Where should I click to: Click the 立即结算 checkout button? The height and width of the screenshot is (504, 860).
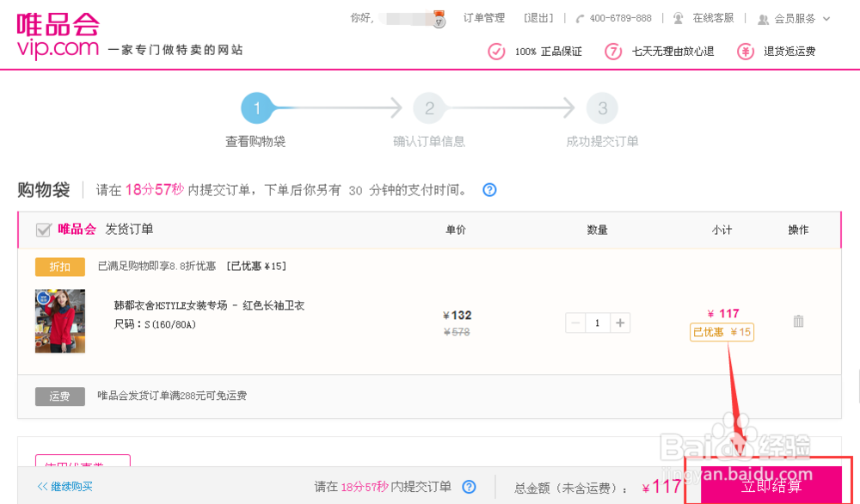tap(771, 485)
